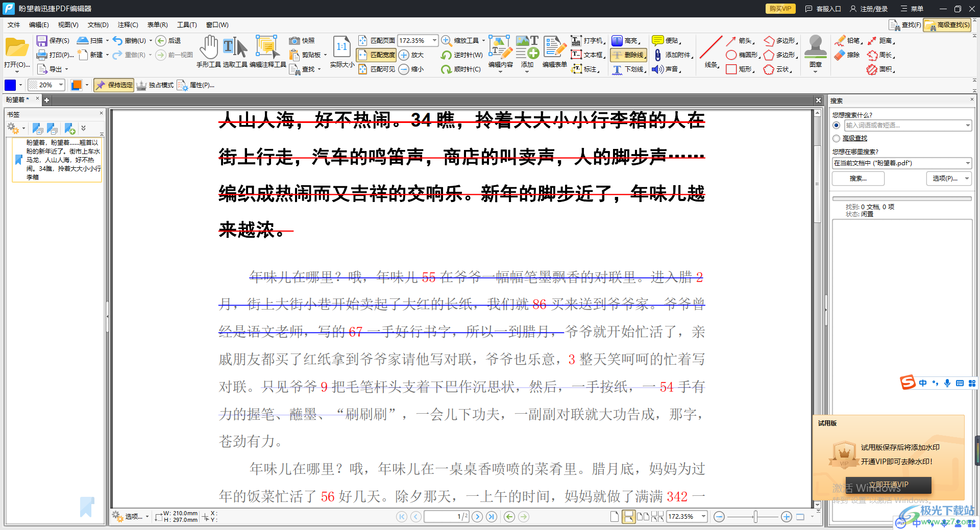Select the Rectangle tool (矩形)
The height and width of the screenshot is (530, 980).
click(x=740, y=69)
